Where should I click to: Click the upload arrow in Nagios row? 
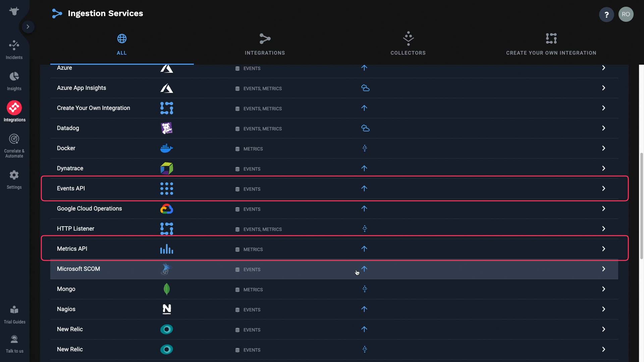364,309
